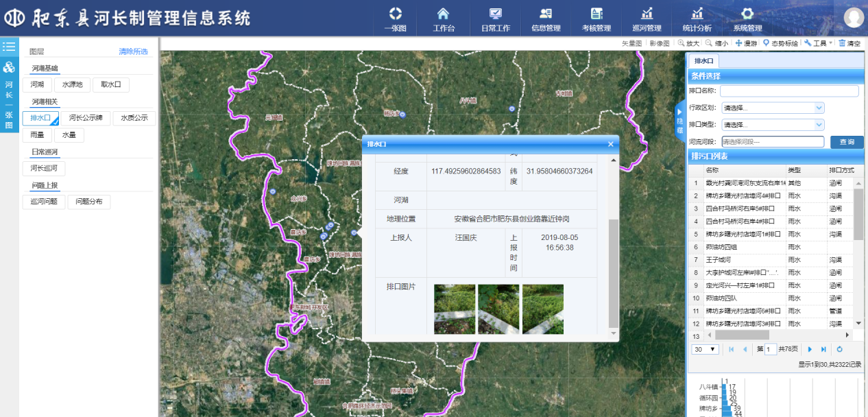This screenshot has width=868, height=417.
Task: Select the 排水口 tab in right panel
Action: (x=703, y=61)
